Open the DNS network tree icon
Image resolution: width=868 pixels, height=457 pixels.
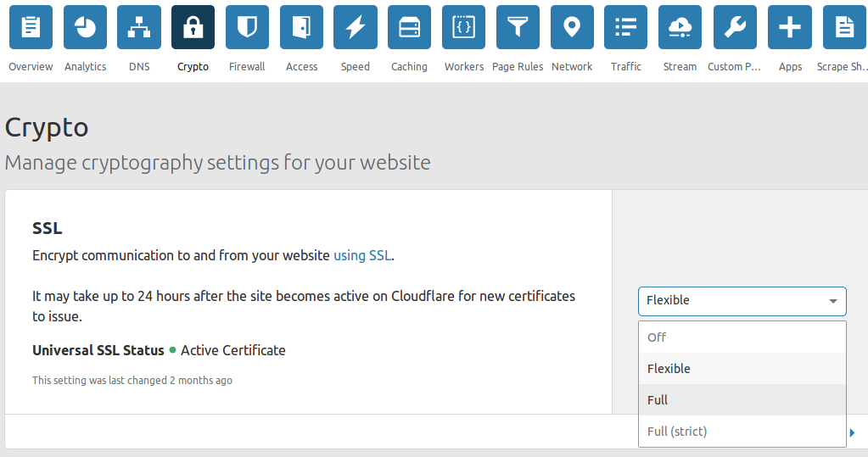(139, 27)
